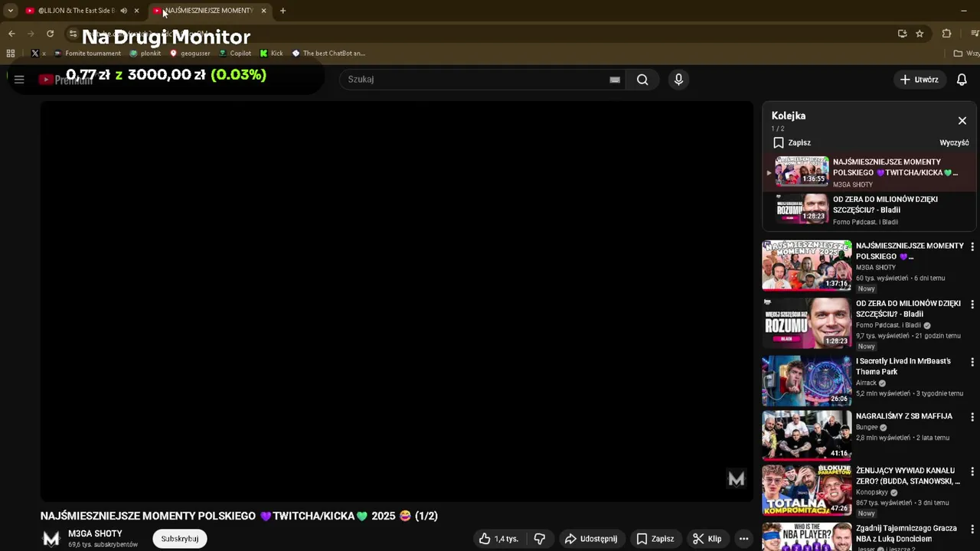Open Konopskyy channel name
Image resolution: width=980 pixels, height=551 pixels.
tap(872, 493)
